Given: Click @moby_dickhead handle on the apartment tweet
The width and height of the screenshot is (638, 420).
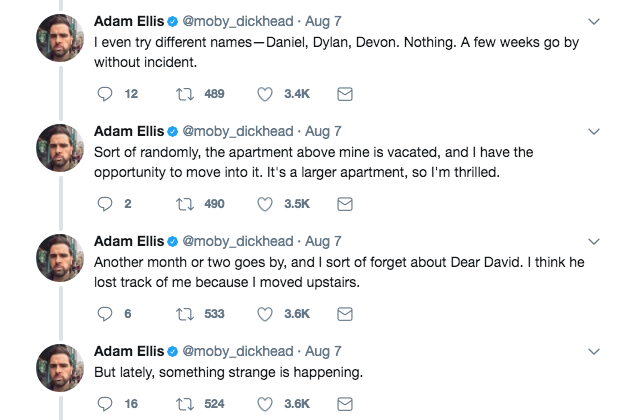Looking at the screenshot, I should click(238, 131).
